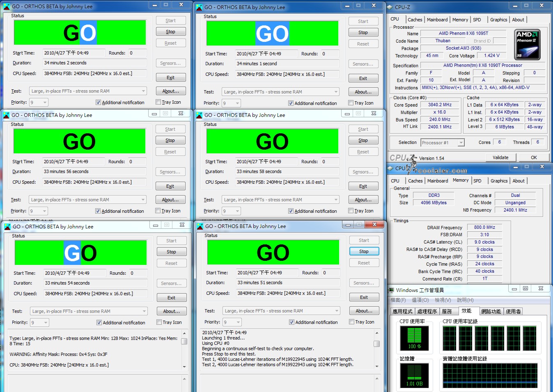Image resolution: width=553 pixels, height=392 pixels.
Task: Open Priority dropdown in 34 minutes 2 seconds window
Action: tap(39, 103)
